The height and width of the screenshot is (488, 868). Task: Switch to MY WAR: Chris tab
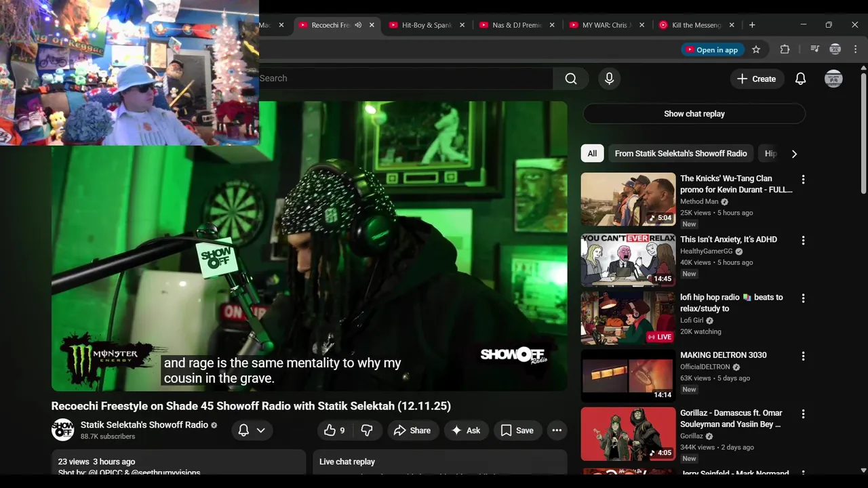tap(606, 25)
